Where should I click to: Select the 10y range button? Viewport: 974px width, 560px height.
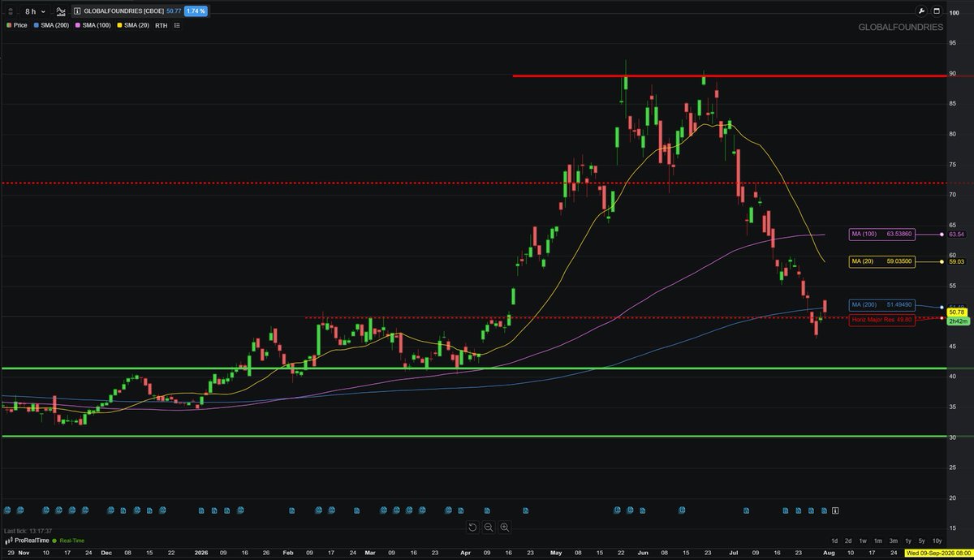(937, 541)
